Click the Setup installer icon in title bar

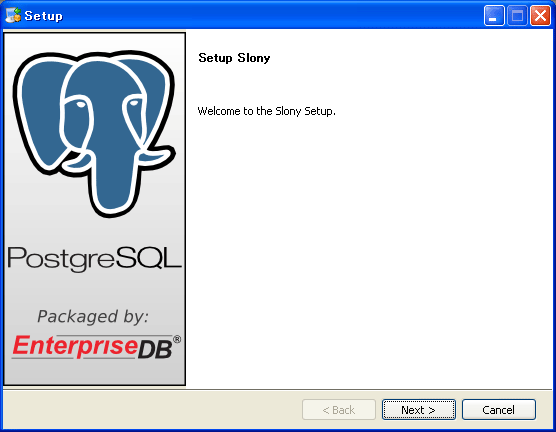coord(13,15)
